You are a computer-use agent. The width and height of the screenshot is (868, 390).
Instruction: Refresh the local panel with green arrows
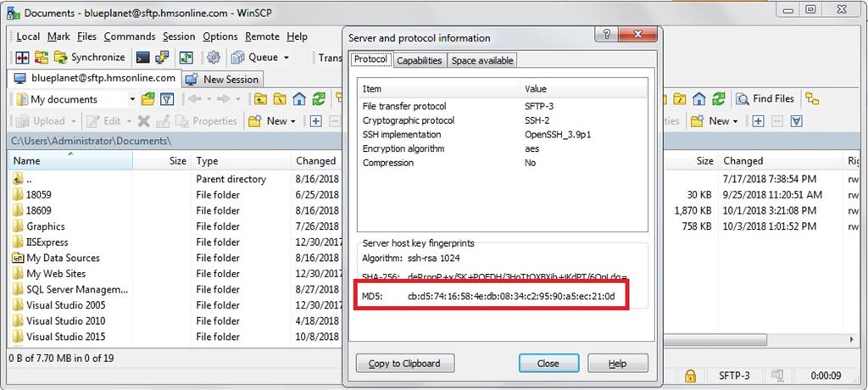319,100
